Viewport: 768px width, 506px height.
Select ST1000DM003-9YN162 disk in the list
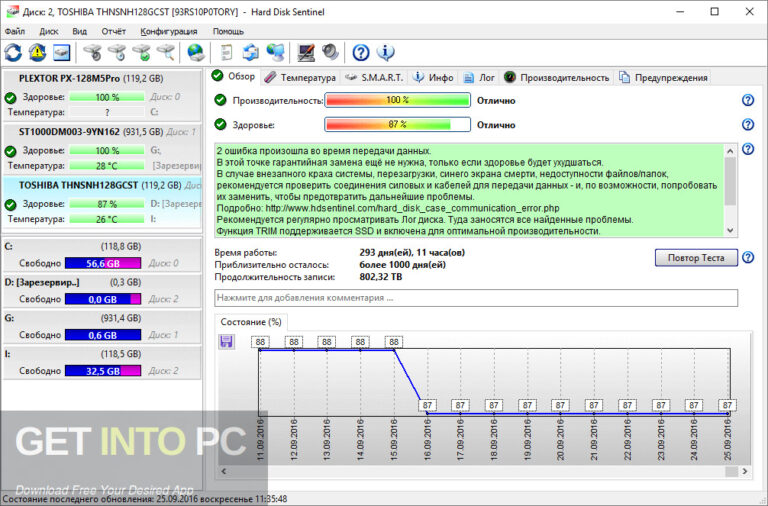[x=102, y=149]
